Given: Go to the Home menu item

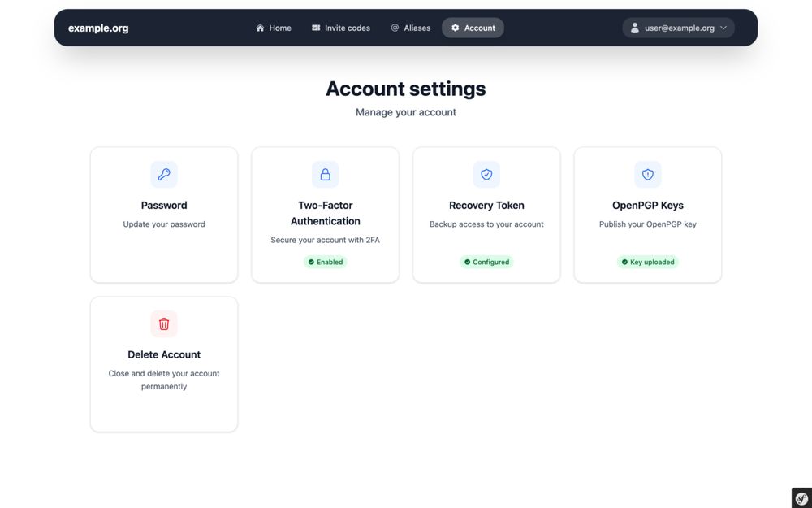Looking at the screenshot, I should (274, 28).
